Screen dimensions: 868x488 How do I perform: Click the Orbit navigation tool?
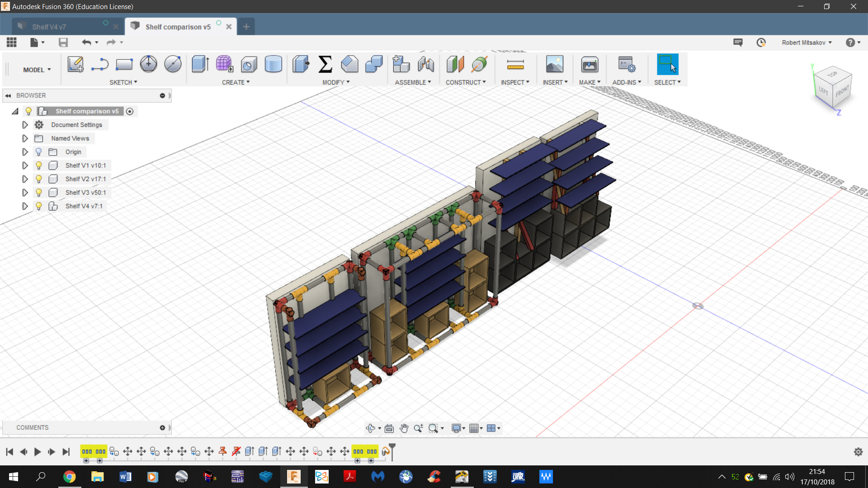(x=371, y=428)
